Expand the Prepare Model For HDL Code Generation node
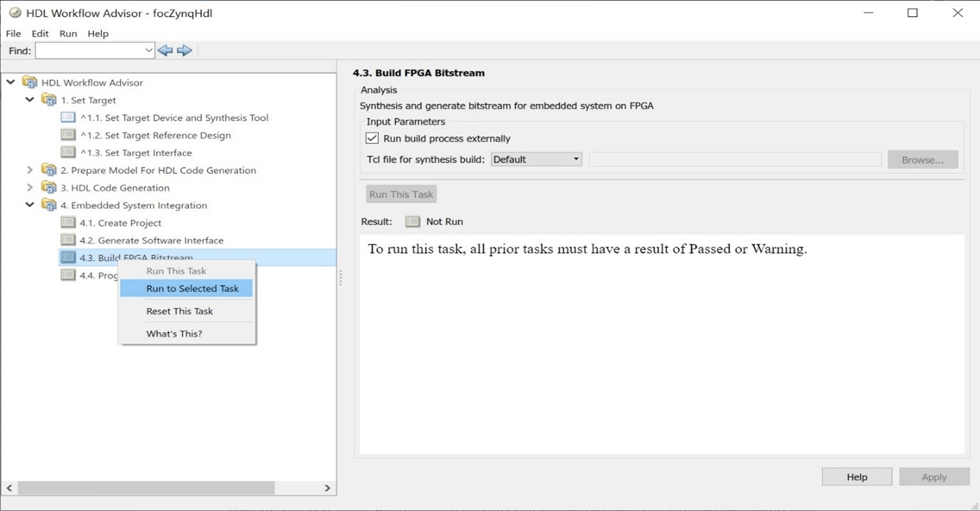980x511 pixels. (x=30, y=170)
